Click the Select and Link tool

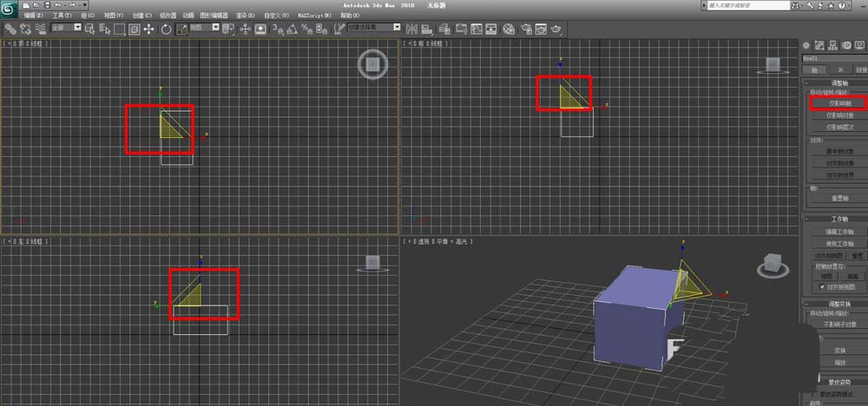tap(10, 29)
